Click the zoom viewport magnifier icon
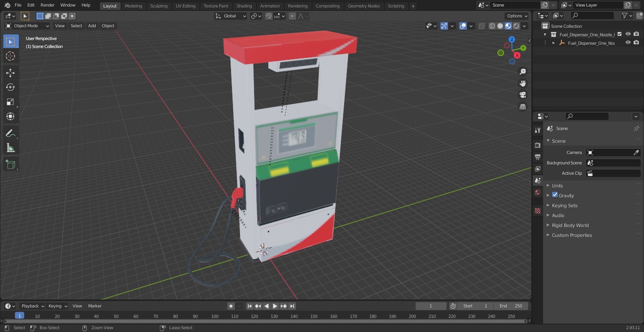 pos(522,72)
